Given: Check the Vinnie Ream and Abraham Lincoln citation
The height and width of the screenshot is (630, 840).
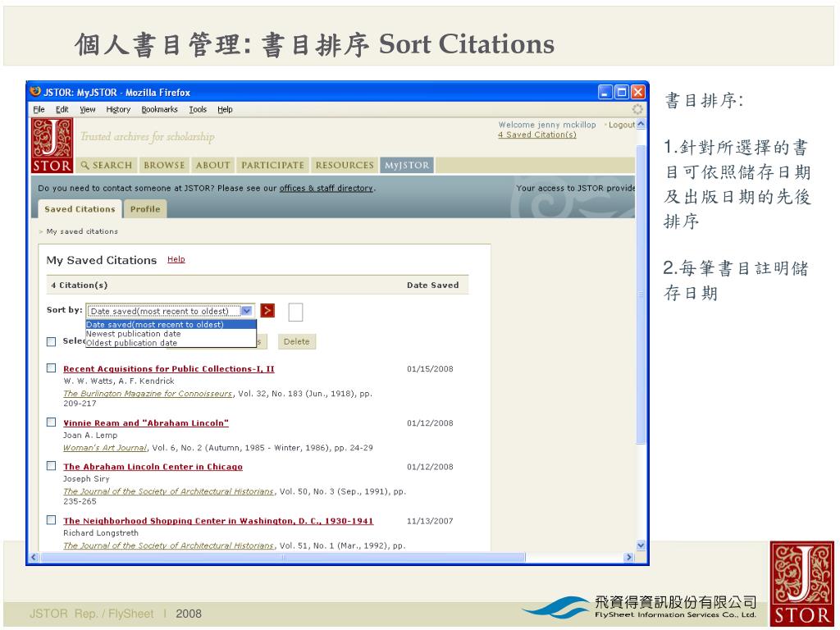Looking at the screenshot, I should 52,422.
